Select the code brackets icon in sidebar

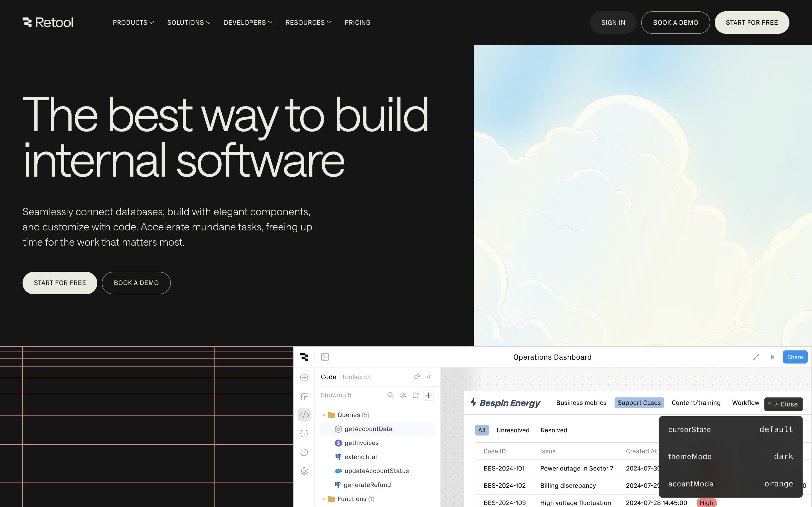point(304,415)
